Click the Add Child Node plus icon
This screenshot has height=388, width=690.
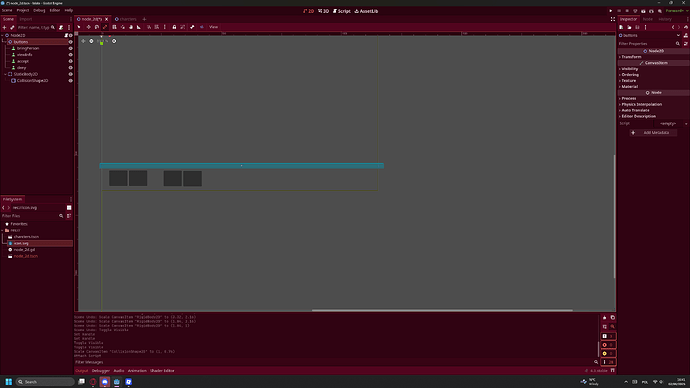[4, 27]
